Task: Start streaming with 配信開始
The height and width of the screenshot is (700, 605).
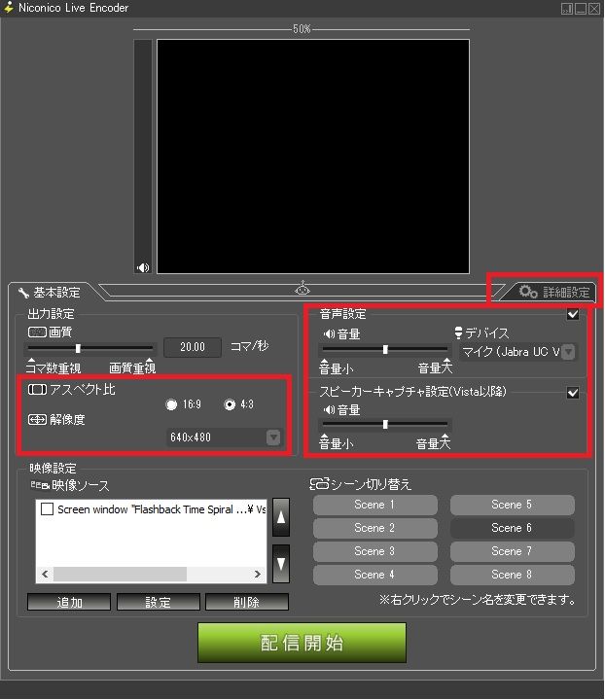Action: click(302, 643)
